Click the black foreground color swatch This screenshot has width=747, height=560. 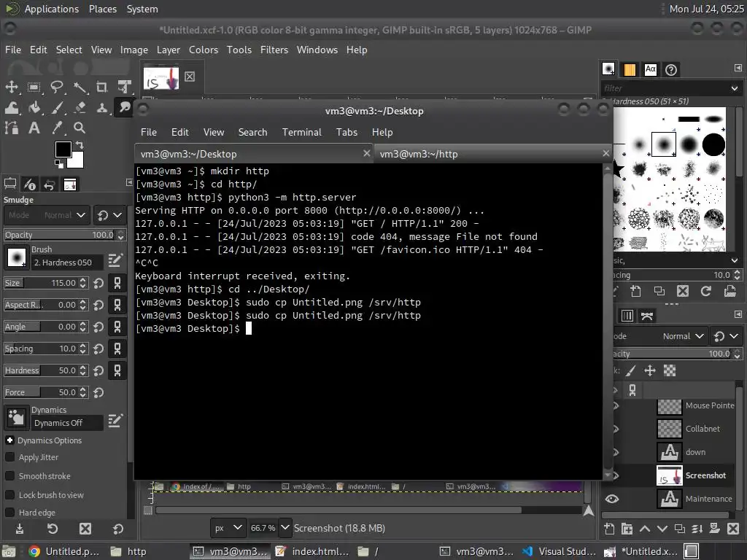click(63, 149)
